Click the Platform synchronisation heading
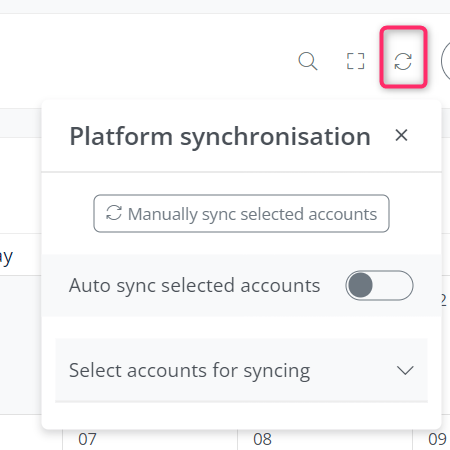 [220, 136]
